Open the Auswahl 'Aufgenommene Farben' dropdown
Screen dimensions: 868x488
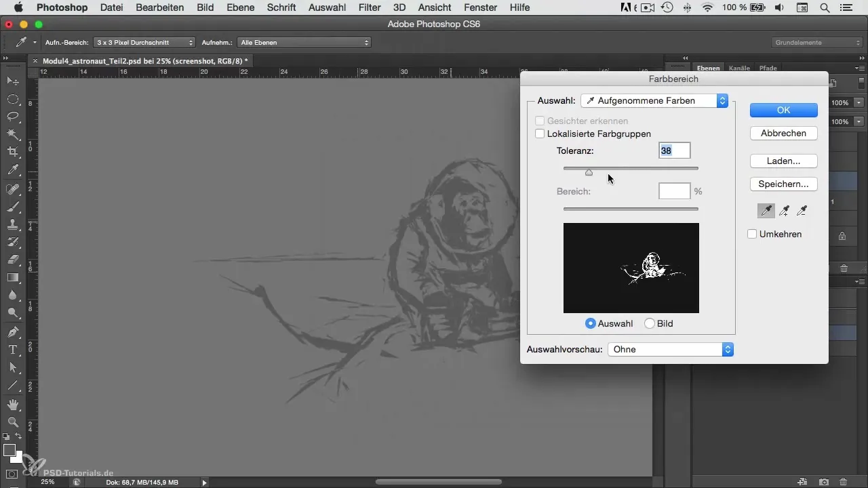(654, 100)
